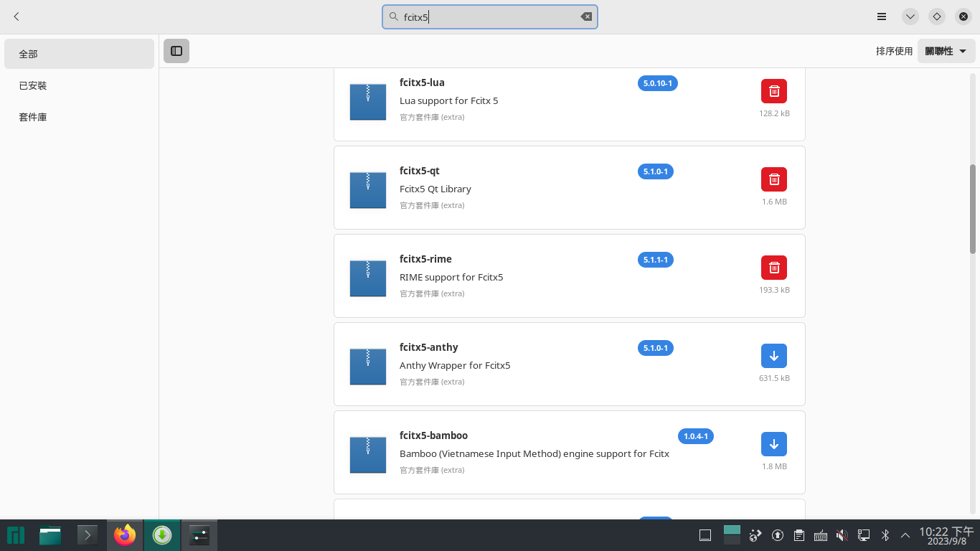Screen dimensions: 980x551
Task: Remove fcitx5-qt with the trash button
Action: 774,179
